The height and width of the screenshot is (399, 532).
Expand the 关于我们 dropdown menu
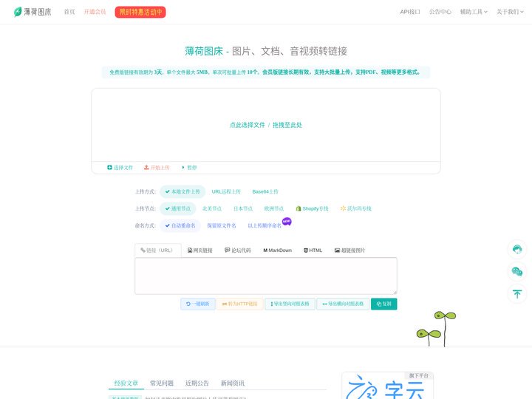point(510,12)
